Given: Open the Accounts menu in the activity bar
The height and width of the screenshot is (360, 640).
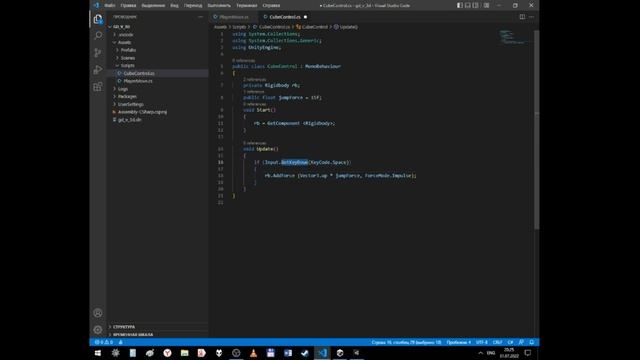Looking at the screenshot, I should (x=98, y=313).
